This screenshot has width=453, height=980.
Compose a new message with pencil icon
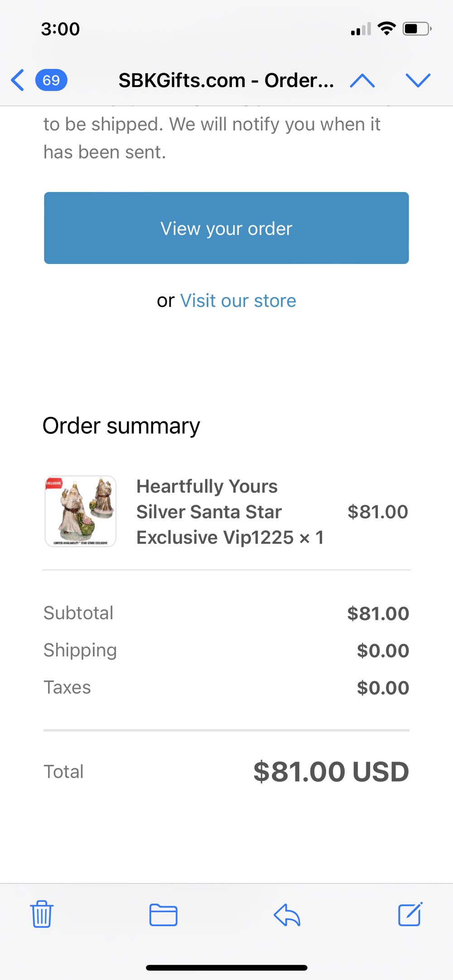click(410, 914)
